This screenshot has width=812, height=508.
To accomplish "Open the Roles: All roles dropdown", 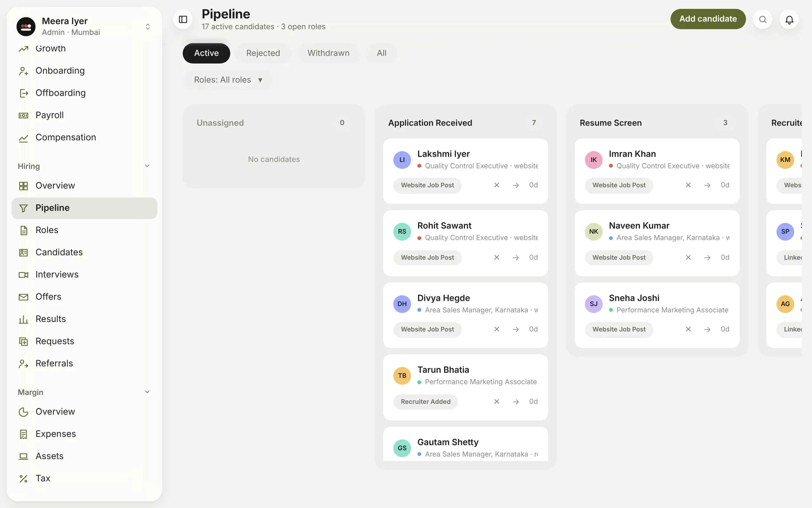I will click(x=228, y=80).
